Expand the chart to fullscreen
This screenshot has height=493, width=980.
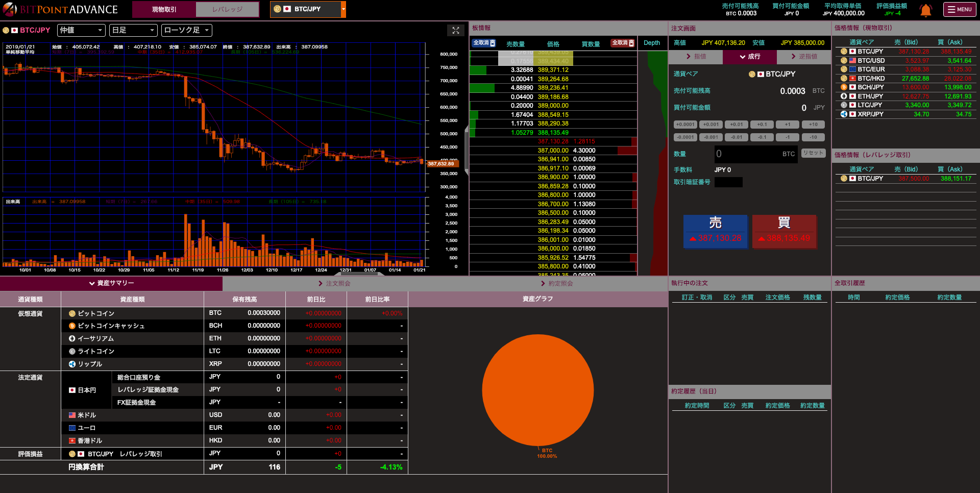pyautogui.click(x=456, y=31)
